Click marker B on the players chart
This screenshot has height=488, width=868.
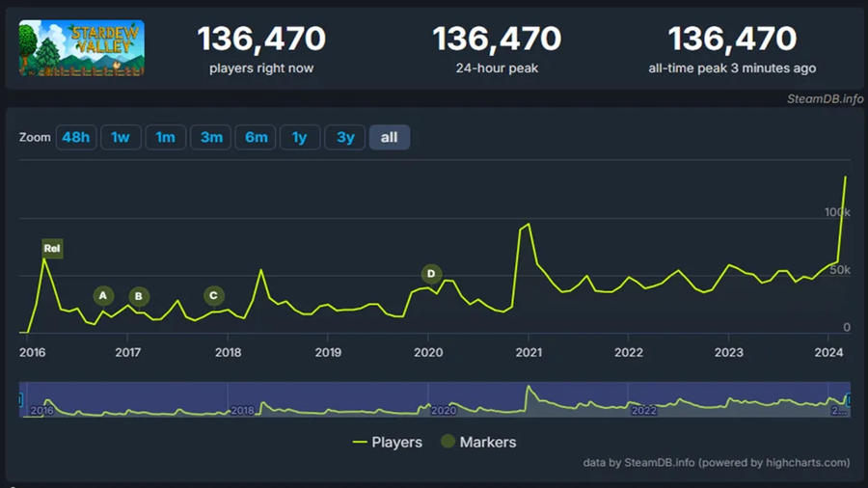pyautogui.click(x=139, y=297)
